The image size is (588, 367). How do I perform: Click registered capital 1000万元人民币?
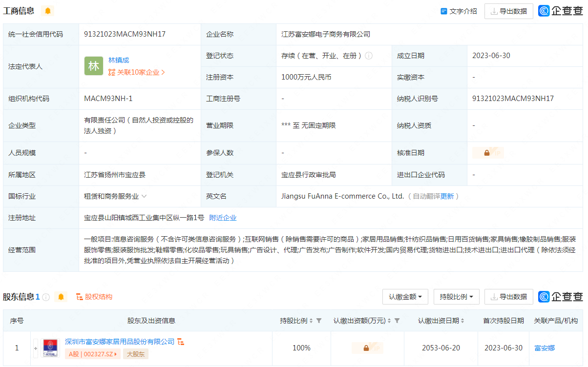pyautogui.click(x=306, y=77)
